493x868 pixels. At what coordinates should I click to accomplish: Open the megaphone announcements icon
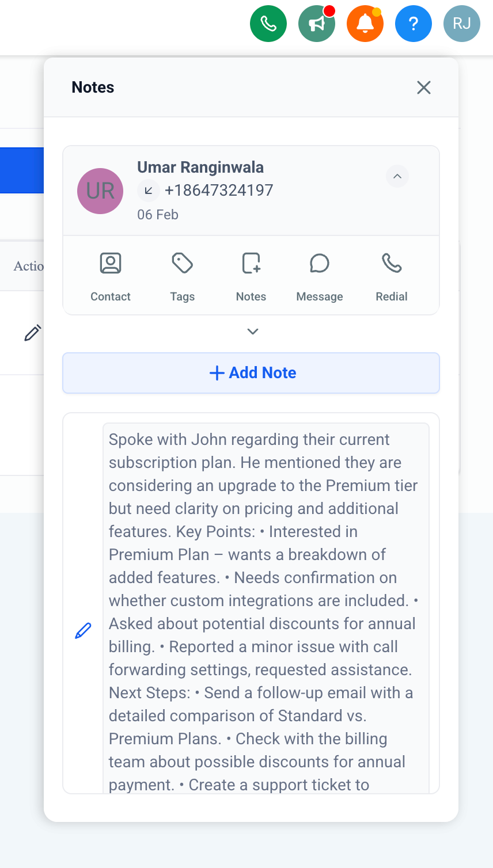[317, 24]
